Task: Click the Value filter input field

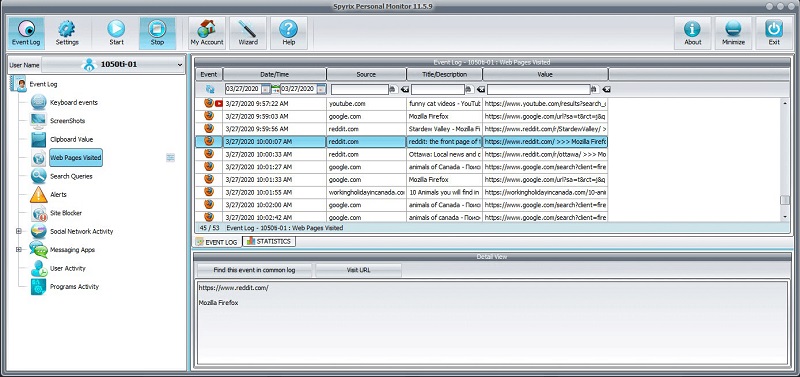Action: tap(539, 89)
